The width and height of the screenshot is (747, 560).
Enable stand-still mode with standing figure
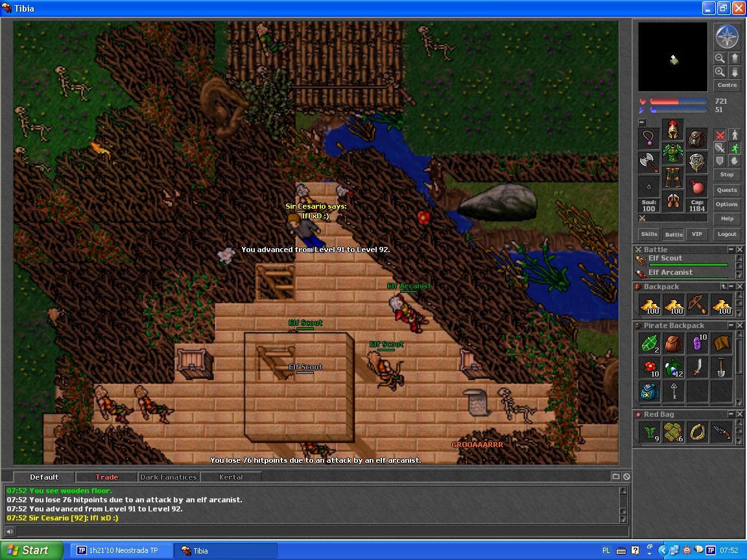(x=734, y=135)
